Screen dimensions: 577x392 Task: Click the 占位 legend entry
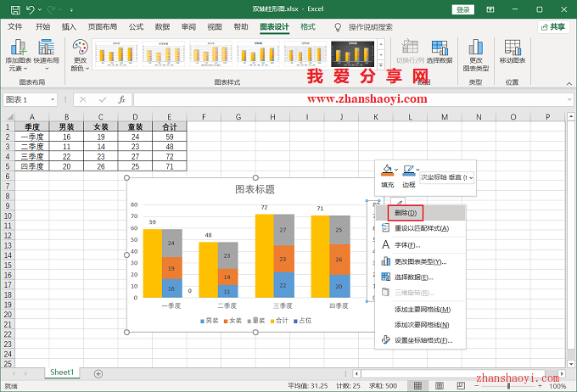(x=302, y=321)
